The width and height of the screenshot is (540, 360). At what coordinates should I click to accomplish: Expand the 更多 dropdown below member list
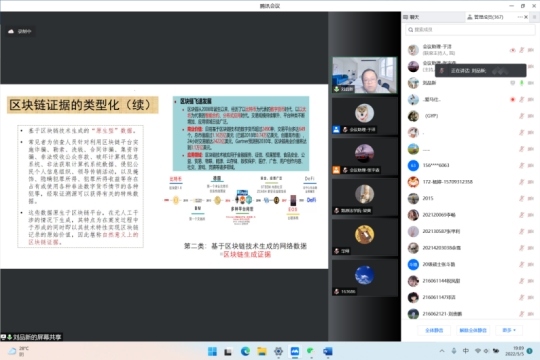click(509, 330)
